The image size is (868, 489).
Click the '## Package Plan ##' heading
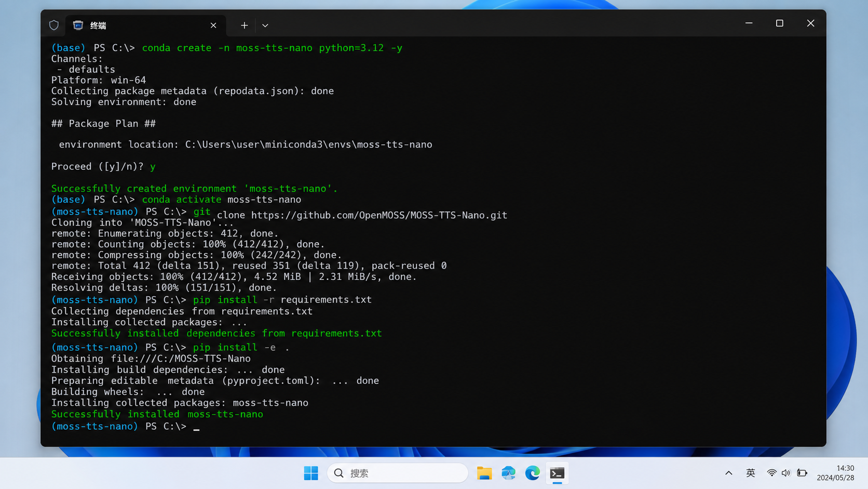click(103, 124)
